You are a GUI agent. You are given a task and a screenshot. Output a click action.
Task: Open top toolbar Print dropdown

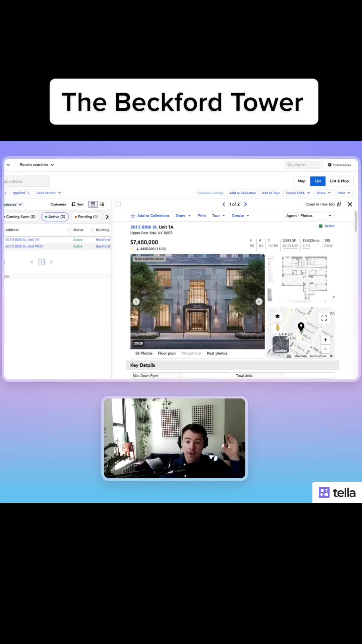tap(344, 193)
